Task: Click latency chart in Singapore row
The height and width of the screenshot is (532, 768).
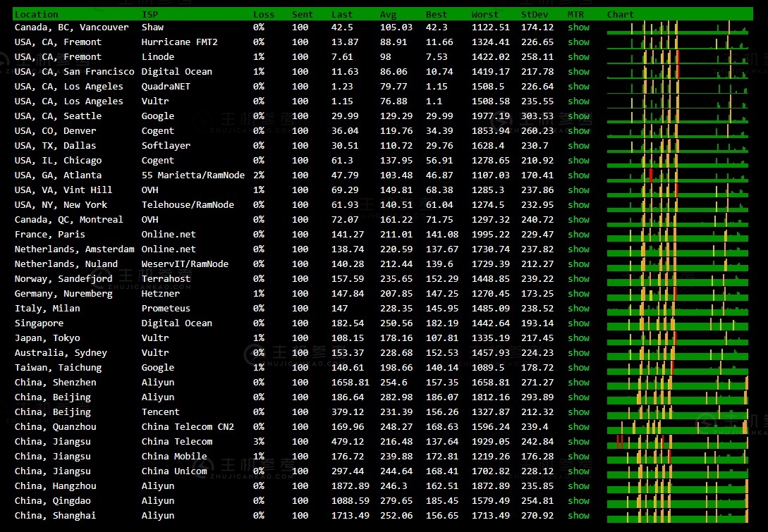Action: pyautogui.click(x=678, y=323)
